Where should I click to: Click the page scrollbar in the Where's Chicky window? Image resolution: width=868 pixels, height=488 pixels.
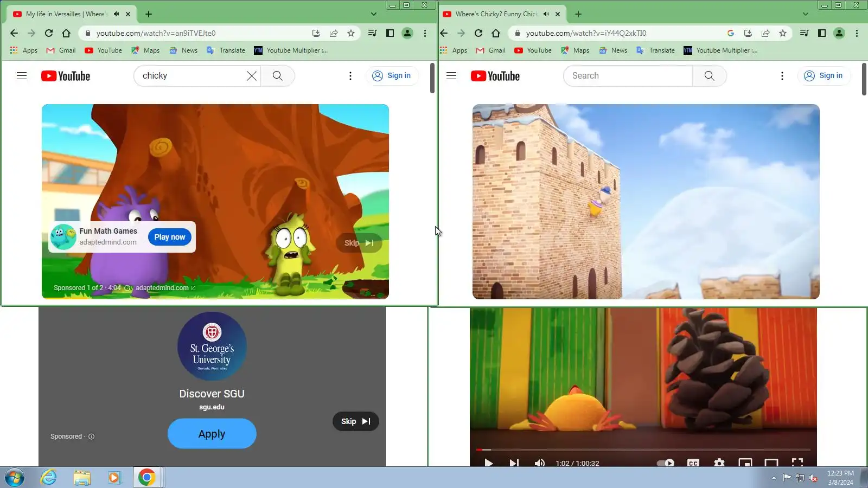click(864, 79)
